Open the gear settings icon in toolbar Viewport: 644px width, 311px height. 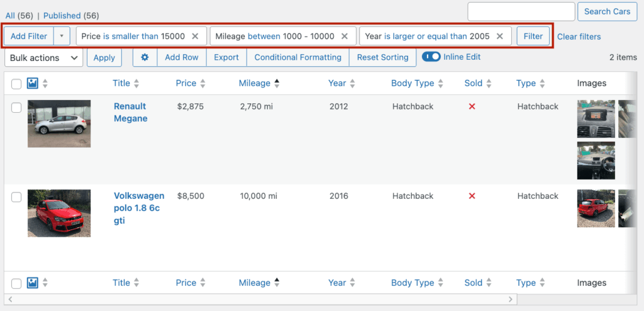click(x=145, y=57)
